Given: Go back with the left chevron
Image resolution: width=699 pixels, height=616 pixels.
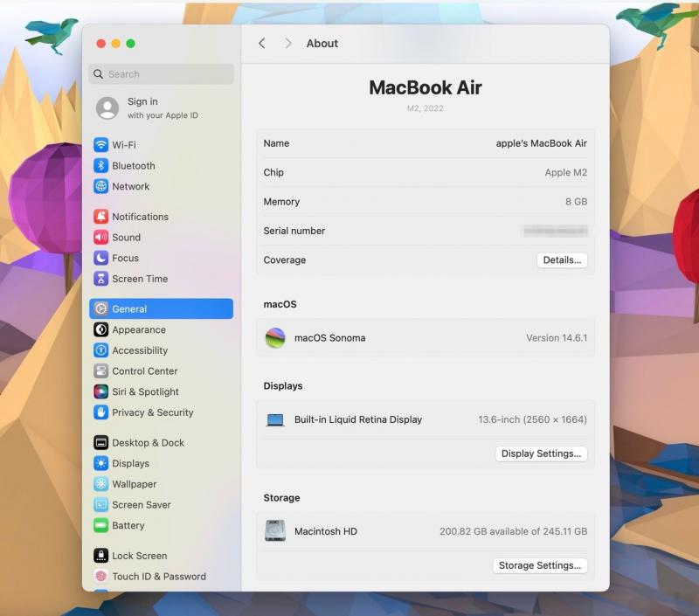Looking at the screenshot, I should [261, 43].
